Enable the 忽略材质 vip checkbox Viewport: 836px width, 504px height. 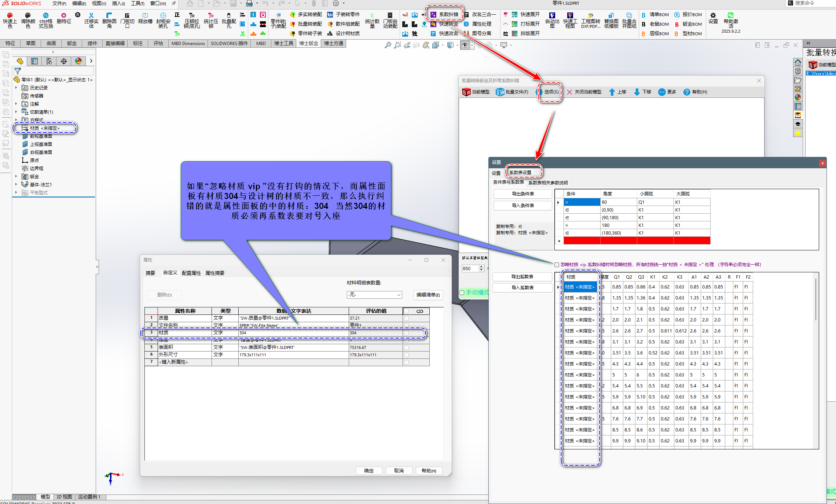[557, 265]
